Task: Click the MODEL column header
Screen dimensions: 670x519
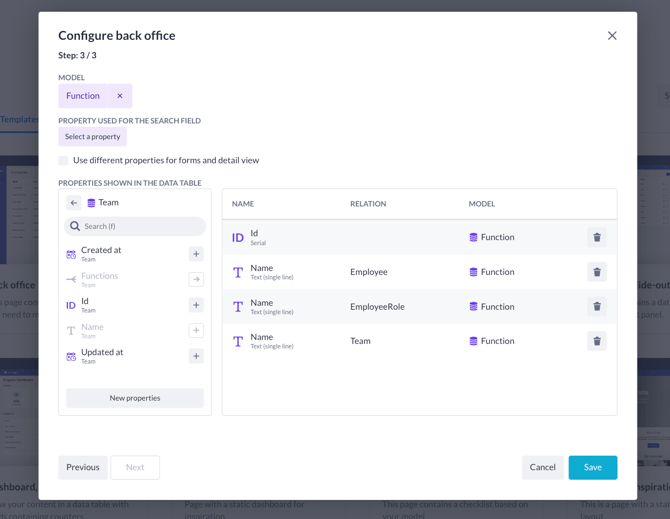Action: coord(482,204)
